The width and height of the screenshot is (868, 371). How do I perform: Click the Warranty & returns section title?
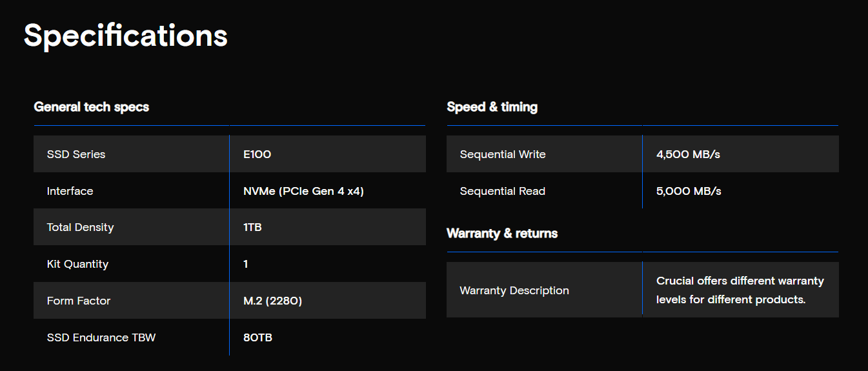tap(502, 233)
